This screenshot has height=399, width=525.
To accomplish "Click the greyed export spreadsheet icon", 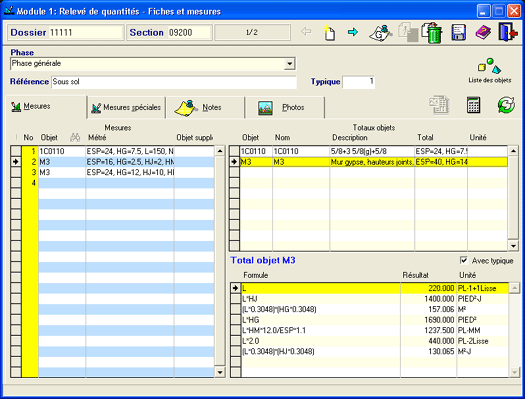I will [439, 105].
